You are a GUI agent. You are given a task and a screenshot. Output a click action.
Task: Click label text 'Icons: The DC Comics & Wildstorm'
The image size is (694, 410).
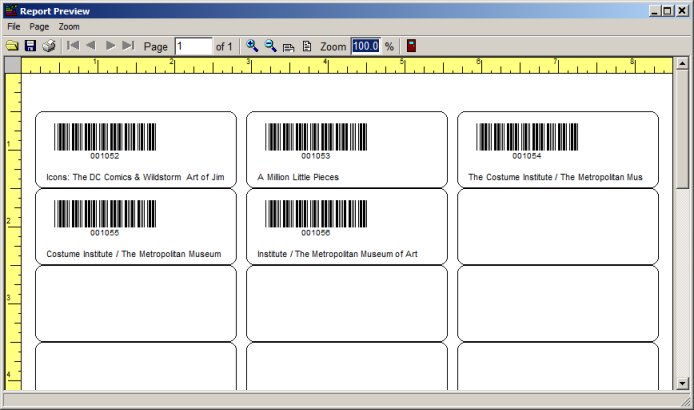click(114, 177)
